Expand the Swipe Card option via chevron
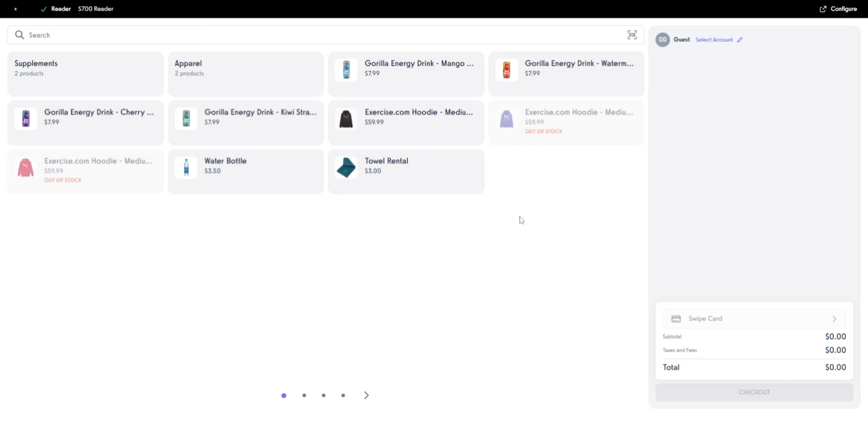 835,319
